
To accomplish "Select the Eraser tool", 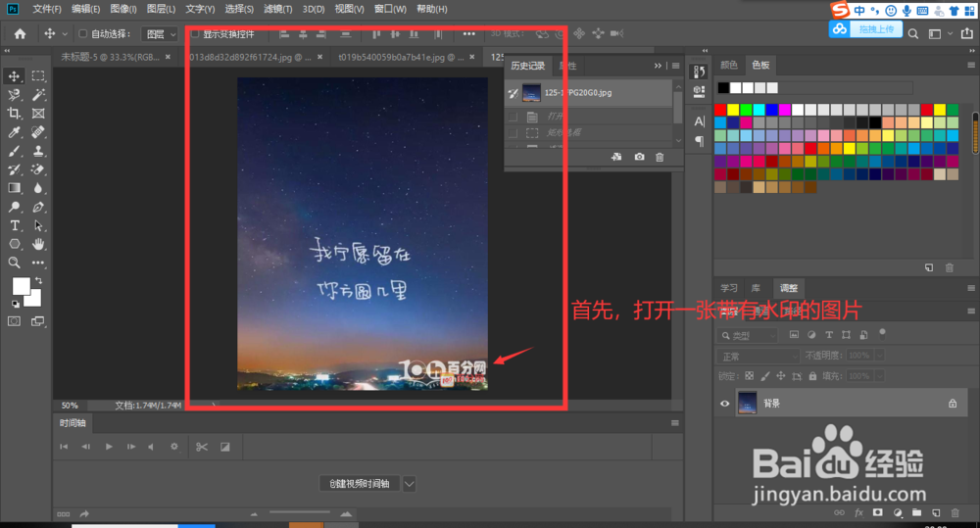I will (x=38, y=169).
